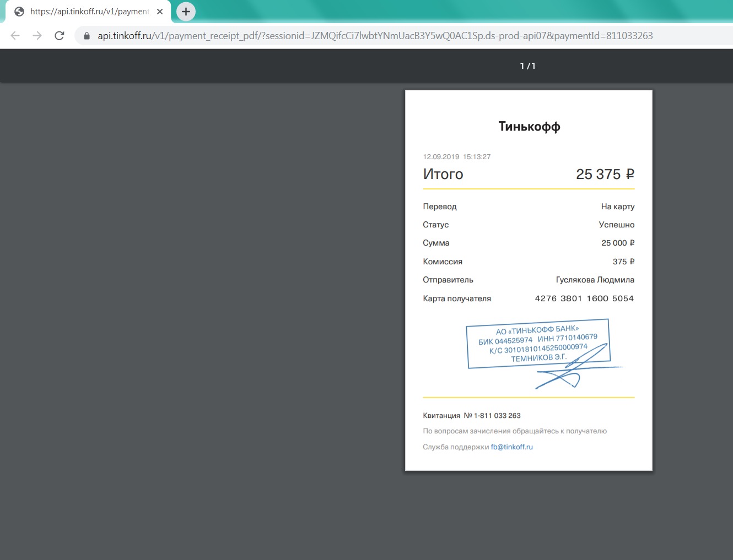This screenshot has height=560, width=733.
Task: Click the Успешно status value
Action: coord(616,225)
